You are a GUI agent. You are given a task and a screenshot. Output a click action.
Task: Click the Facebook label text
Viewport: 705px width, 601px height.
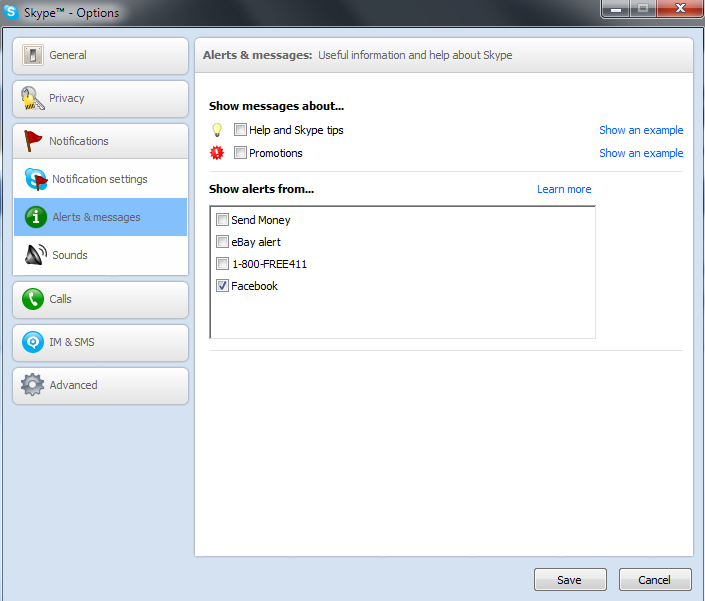pyautogui.click(x=254, y=286)
